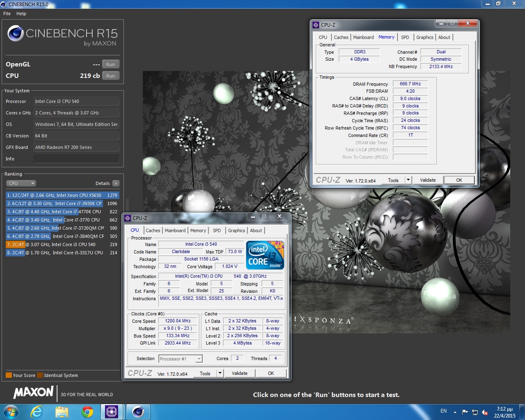
Task: Select ranking entry 1 Xeon X5650
Action: click(x=62, y=195)
